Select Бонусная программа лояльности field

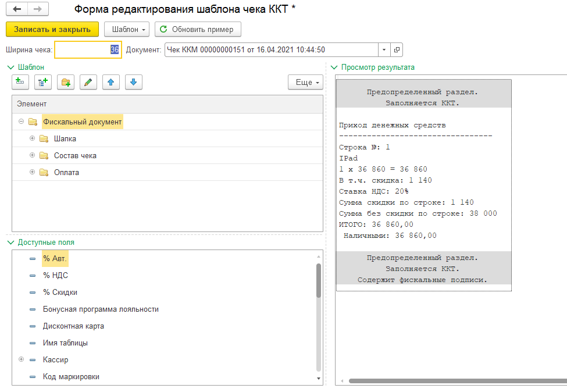pyautogui.click(x=101, y=309)
